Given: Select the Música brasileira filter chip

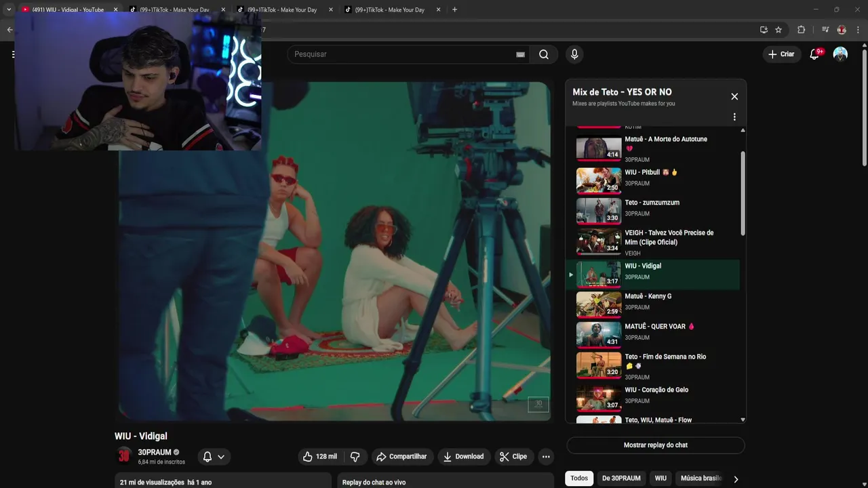Looking at the screenshot, I should (701, 478).
